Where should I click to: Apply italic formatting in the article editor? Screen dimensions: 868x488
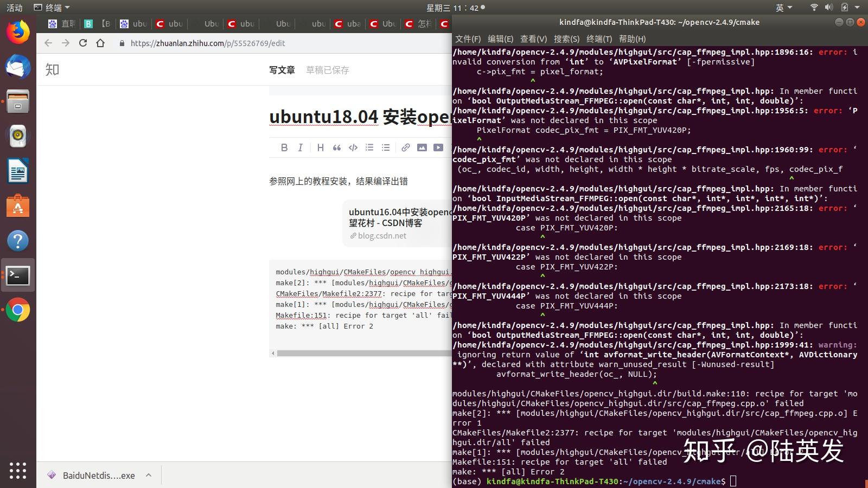[300, 147]
